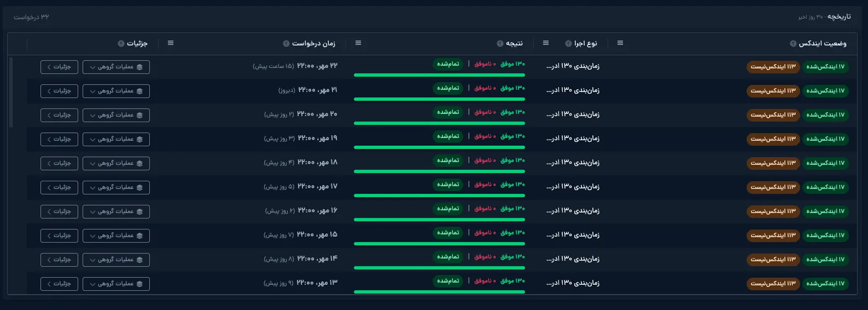Click ۱۳۰ موفق count in ۱۵ مهر row
The image size is (868, 310).
coord(512,233)
